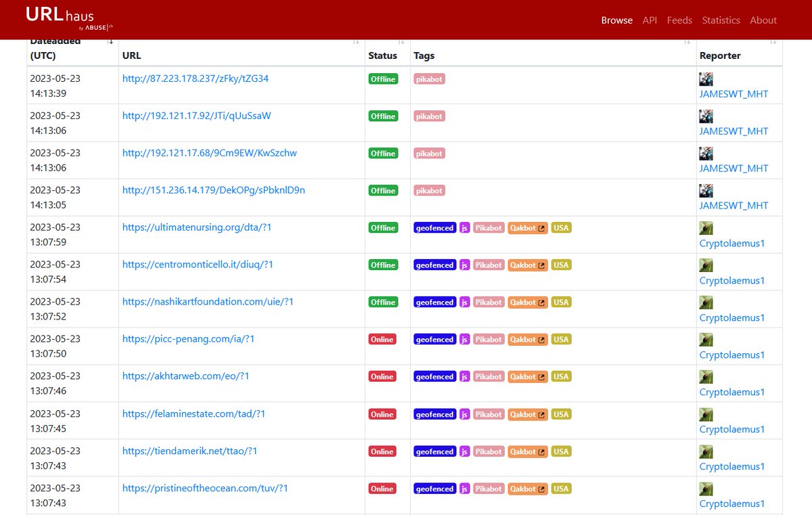
Task: Click geofenced tag on nashikartfoundation.com row
Action: [x=435, y=303]
